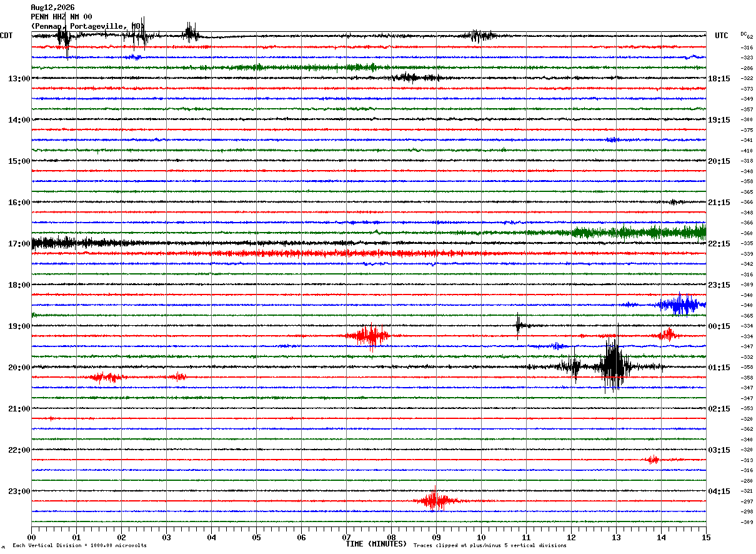Click the small red event after 22:00 near minute 14
Screen dimensions: 756x554
point(652,460)
